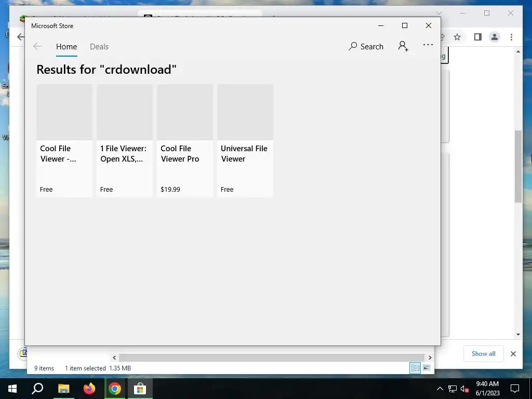
Task: Open 1 File Viewer: Open XLS app card
Action: 125,140
